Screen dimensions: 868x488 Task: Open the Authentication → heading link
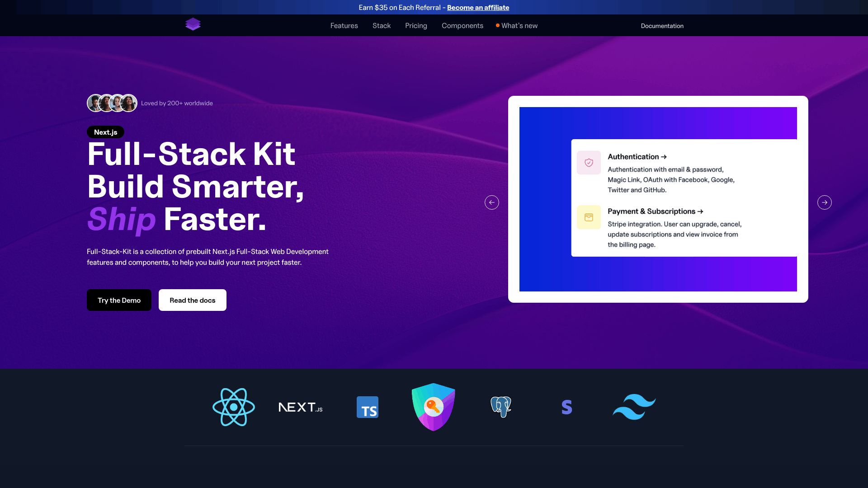(637, 157)
